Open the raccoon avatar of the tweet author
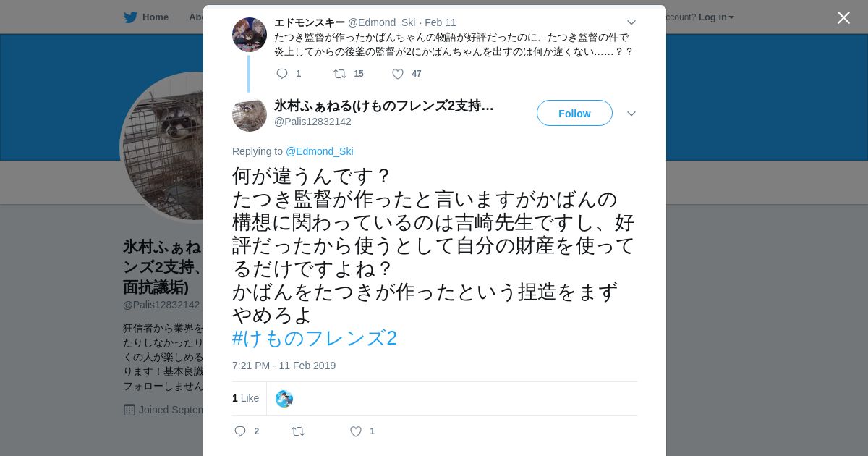The image size is (868, 456). click(x=250, y=114)
